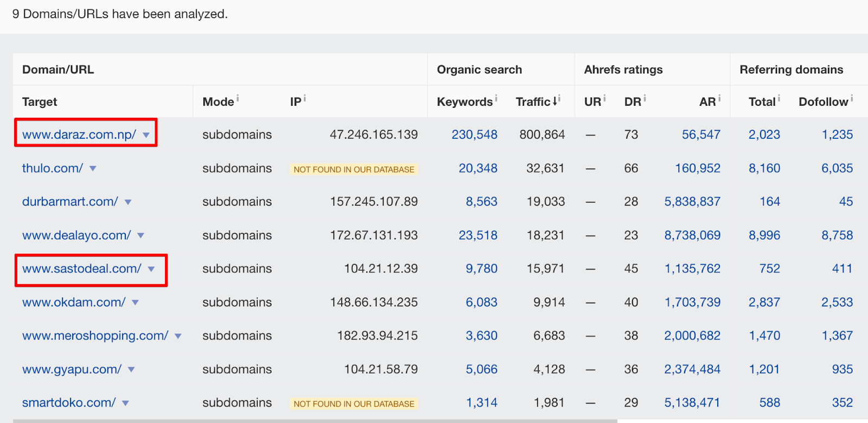Expand the arrow next to www.sastodeal.com/
This screenshot has height=423, width=868.
coord(151,269)
